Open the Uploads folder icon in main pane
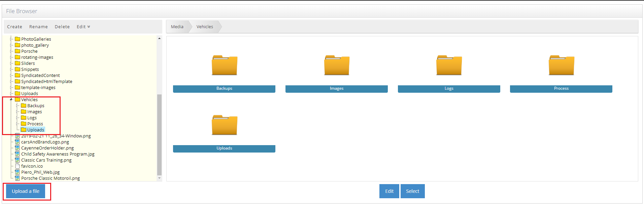 [x=225, y=125]
